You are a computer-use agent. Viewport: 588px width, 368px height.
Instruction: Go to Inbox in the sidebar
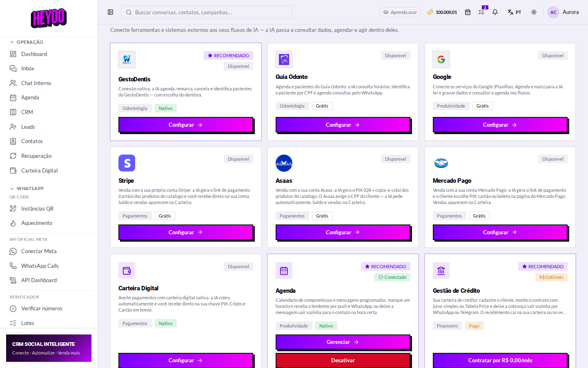coord(49,68)
